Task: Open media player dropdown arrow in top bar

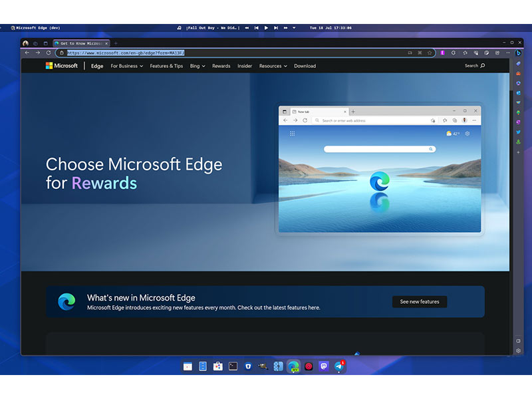Action: click(294, 28)
